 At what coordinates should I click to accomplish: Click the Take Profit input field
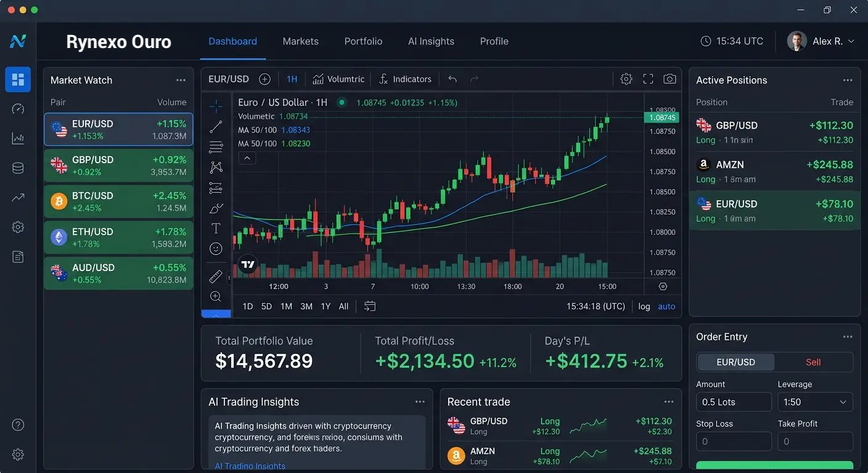(815, 442)
